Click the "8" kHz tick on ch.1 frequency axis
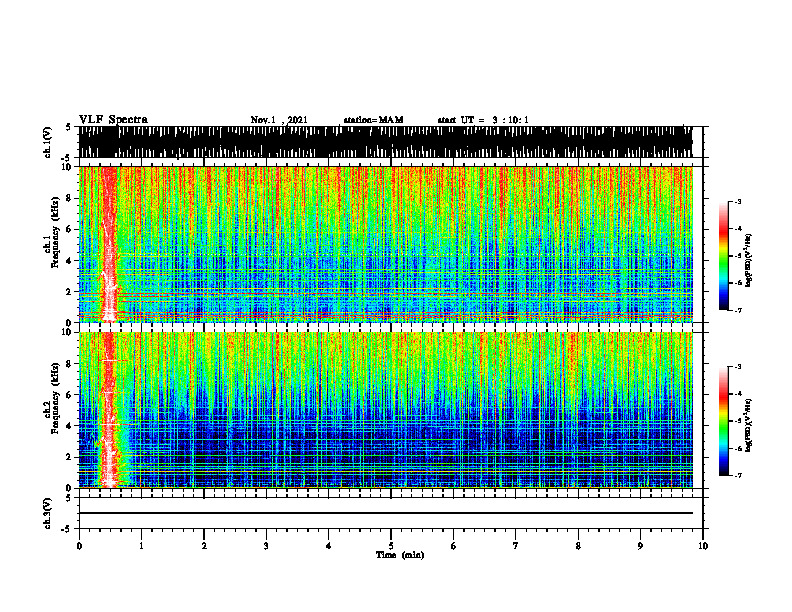This screenshot has width=792, height=612. click(x=70, y=198)
